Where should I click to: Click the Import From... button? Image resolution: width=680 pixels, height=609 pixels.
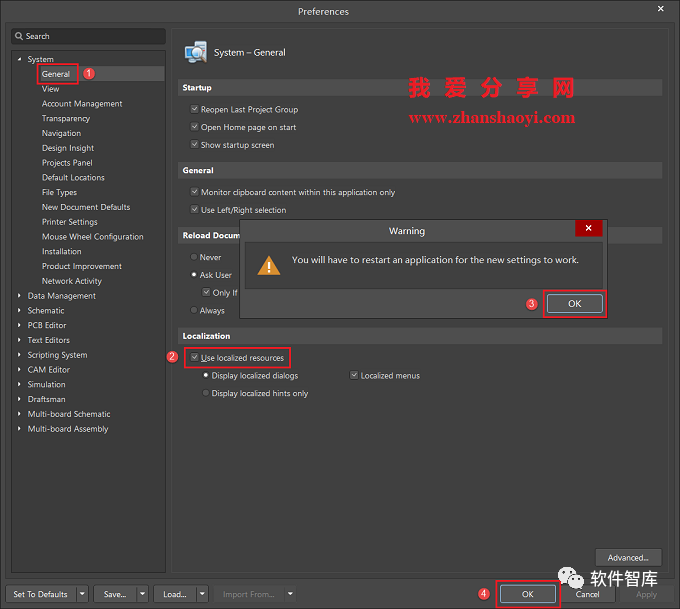[x=249, y=594]
